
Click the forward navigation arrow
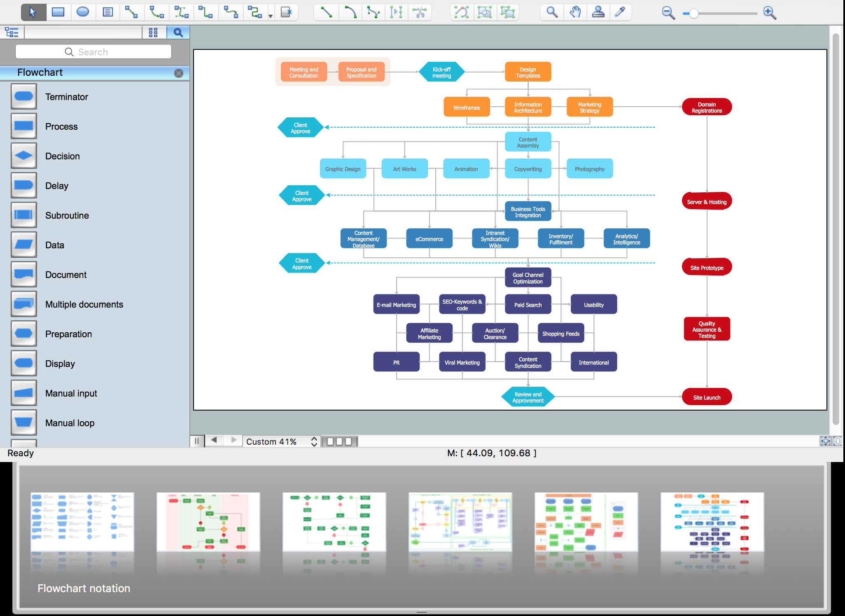[x=233, y=440]
